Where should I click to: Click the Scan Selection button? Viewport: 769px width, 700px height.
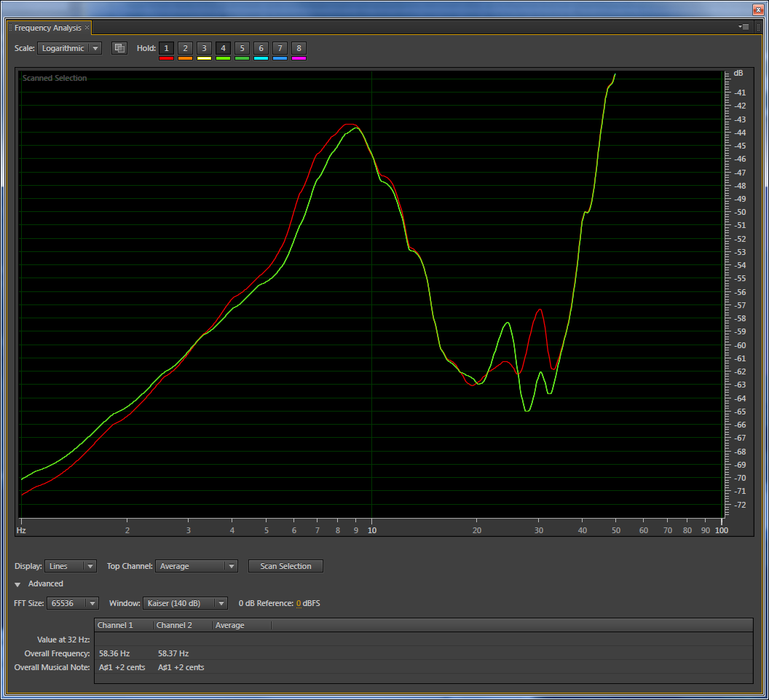285,566
